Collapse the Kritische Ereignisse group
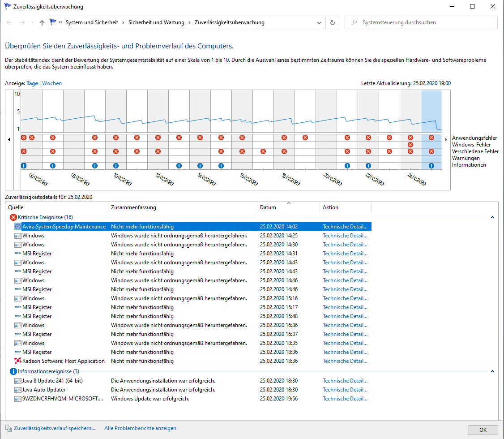 (492, 217)
